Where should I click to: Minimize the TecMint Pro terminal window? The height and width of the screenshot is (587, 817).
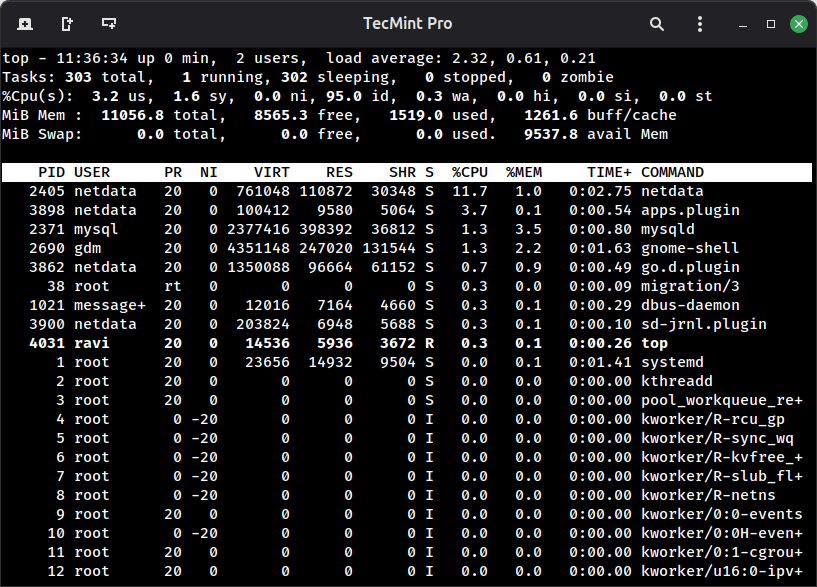[x=743, y=23]
